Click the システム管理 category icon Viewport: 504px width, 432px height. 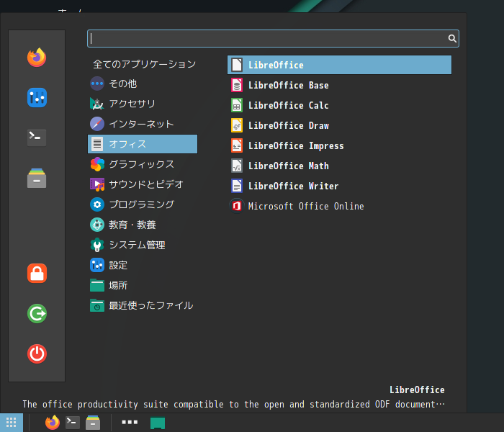click(x=97, y=245)
